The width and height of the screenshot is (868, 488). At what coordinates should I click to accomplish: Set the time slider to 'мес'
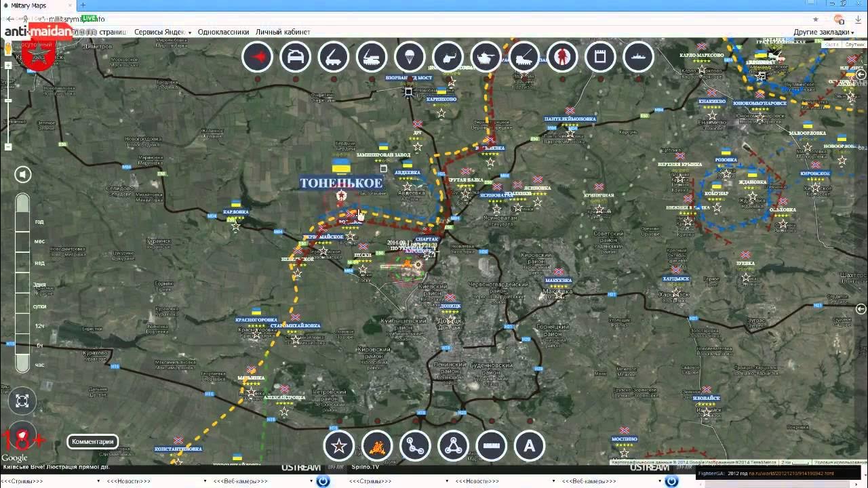coord(39,241)
